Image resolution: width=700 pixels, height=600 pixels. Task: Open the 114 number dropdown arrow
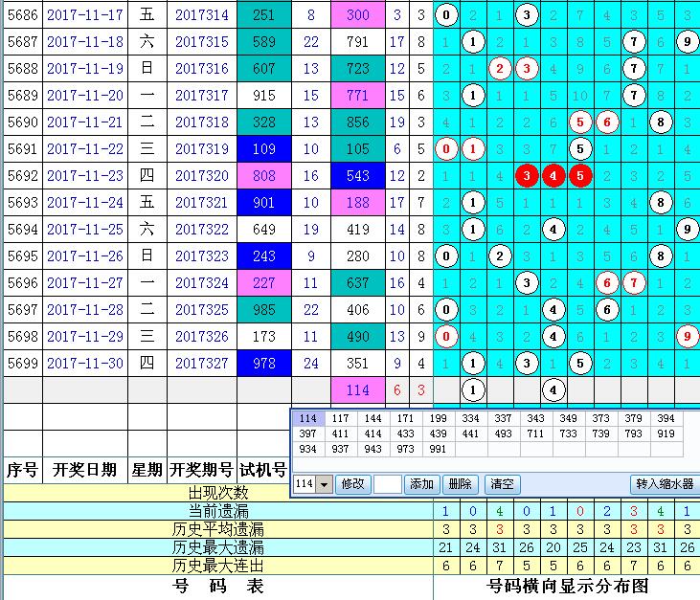(325, 484)
